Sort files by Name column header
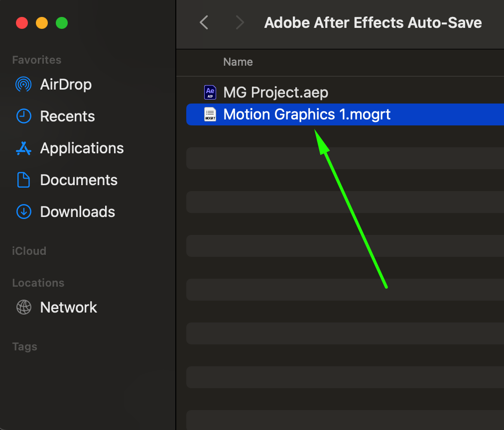Viewport: 504px width, 430px height. 238,62
